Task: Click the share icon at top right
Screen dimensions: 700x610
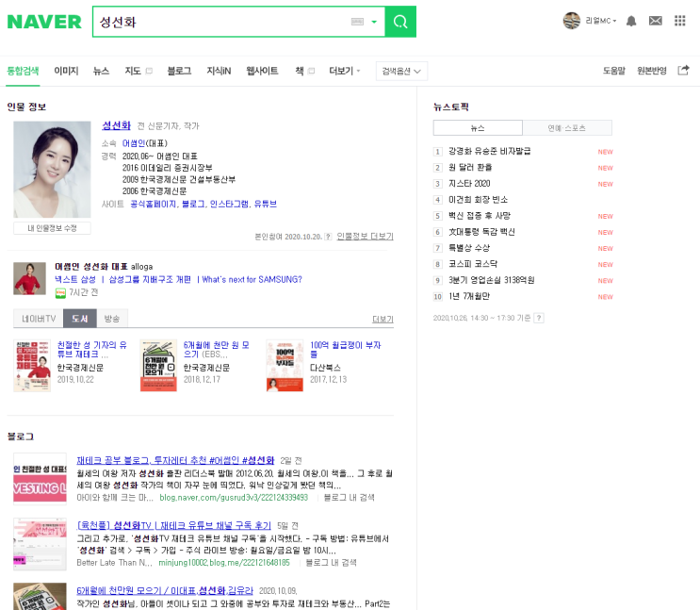Action: coord(683,70)
